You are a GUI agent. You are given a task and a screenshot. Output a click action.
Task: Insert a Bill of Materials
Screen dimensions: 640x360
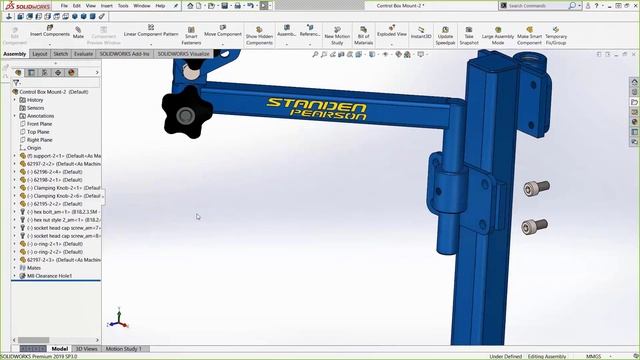(x=363, y=36)
